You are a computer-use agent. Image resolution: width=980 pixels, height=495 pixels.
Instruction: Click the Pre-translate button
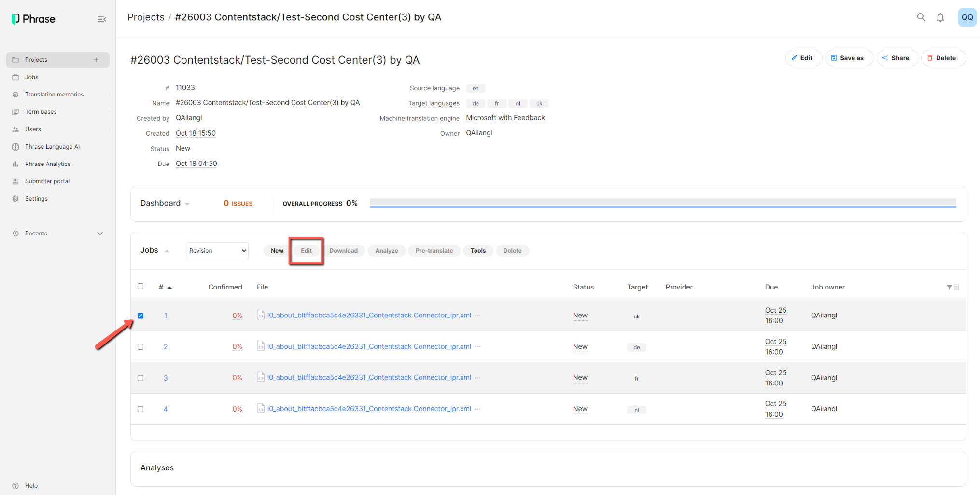tap(434, 250)
